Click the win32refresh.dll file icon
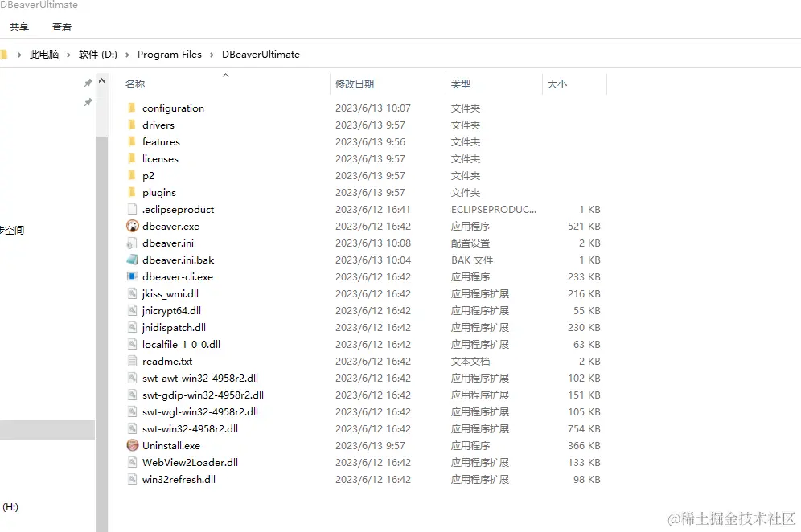The height and width of the screenshot is (532, 801). click(133, 478)
